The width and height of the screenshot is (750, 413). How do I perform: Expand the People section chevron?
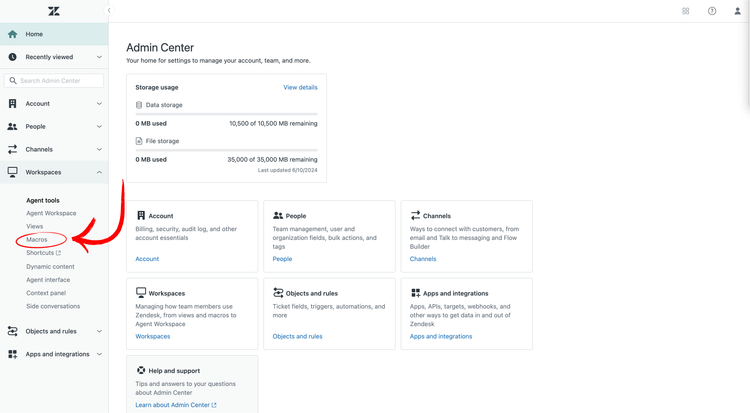pos(99,126)
